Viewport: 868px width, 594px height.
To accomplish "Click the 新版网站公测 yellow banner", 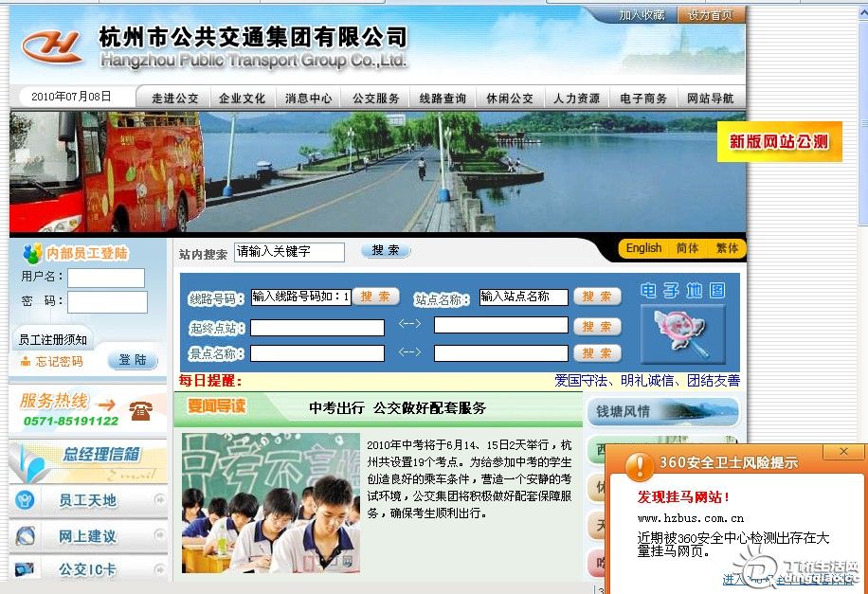I will point(779,141).
